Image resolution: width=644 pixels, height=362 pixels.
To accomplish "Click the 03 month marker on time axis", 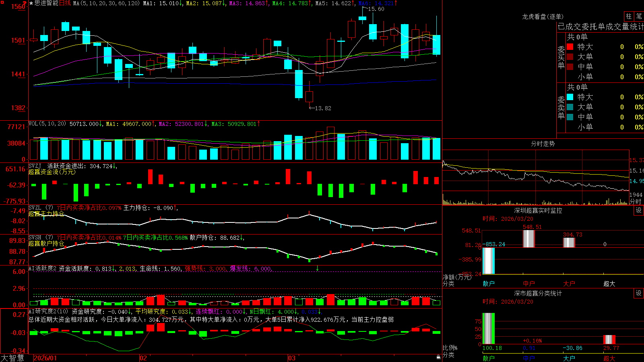I will [x=292, y=358].
